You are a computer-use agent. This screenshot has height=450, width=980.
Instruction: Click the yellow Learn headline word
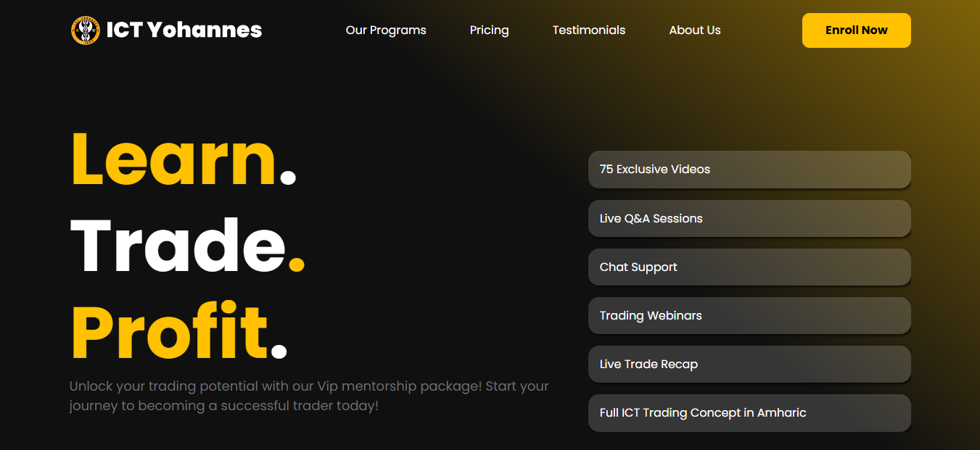(173, 161)
